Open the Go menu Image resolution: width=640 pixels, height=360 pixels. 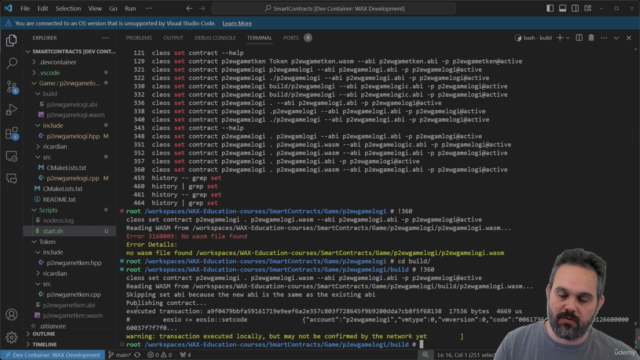(x=113, y=8)
